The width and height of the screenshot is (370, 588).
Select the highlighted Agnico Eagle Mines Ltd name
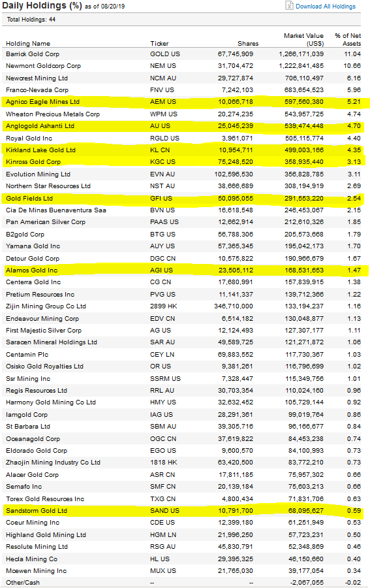click(42, 102)
